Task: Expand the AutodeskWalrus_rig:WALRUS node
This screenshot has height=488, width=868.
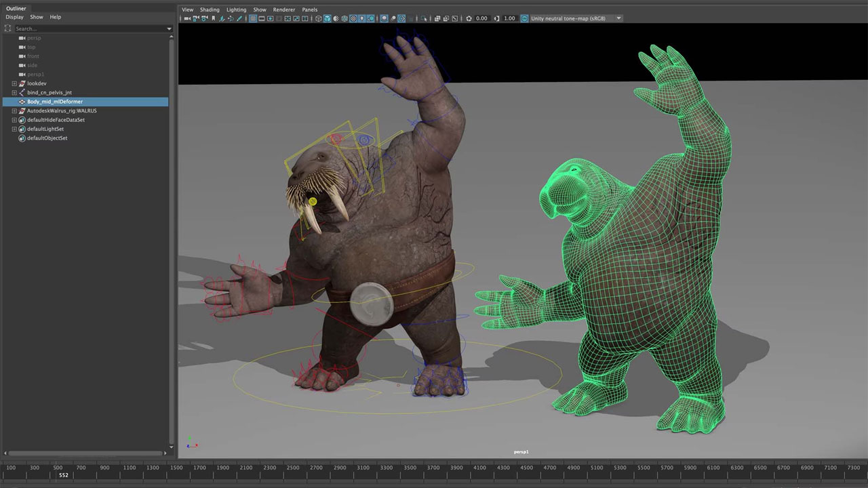Action: click(x=14, y=110)
